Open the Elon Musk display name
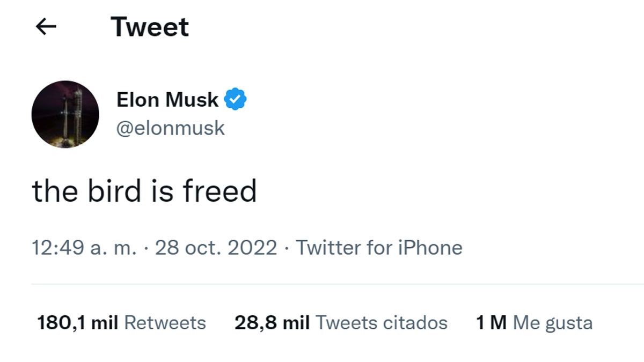The image size is (644, 362). (167, 100)
